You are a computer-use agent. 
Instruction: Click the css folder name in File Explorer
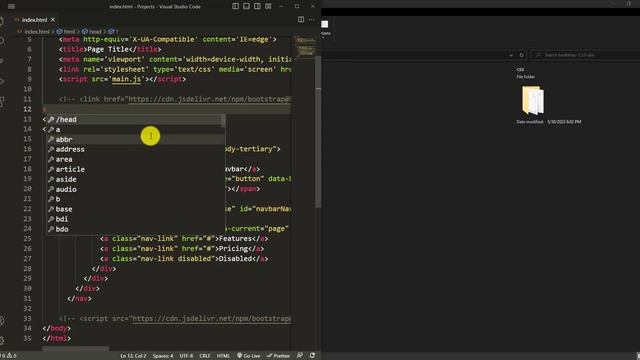[520, 70]
